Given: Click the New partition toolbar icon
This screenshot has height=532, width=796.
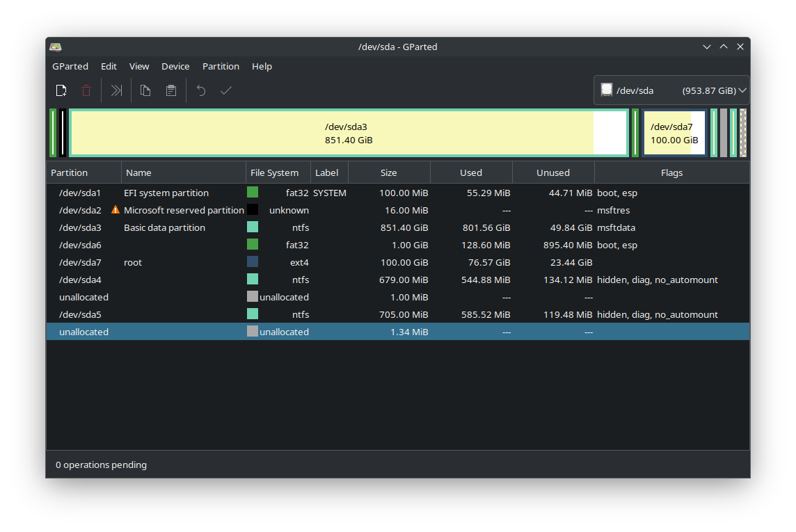Looking at the screenshot, I should coord(61,91).
